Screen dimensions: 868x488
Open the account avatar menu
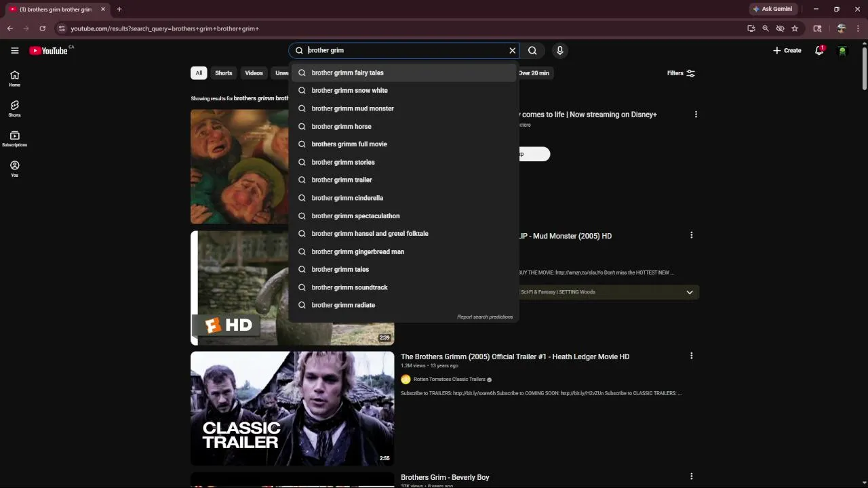842,50
